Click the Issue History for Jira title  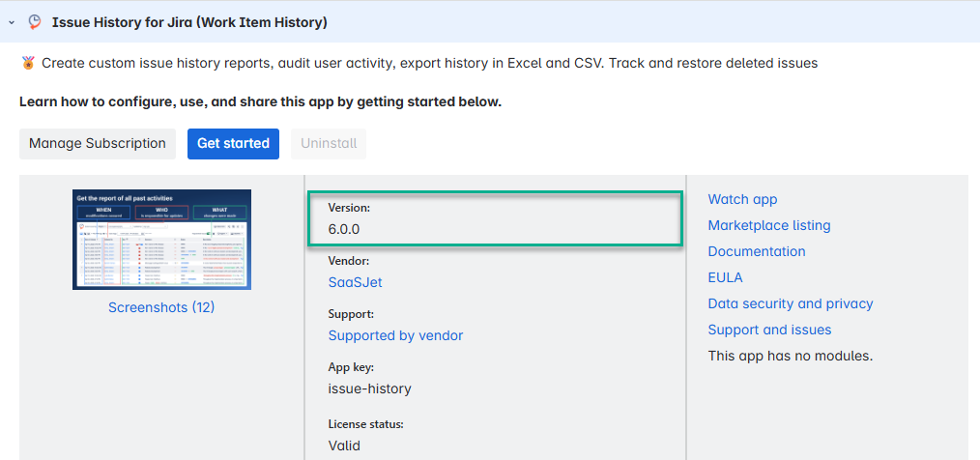pyautogui.click(x=188, y=21)
